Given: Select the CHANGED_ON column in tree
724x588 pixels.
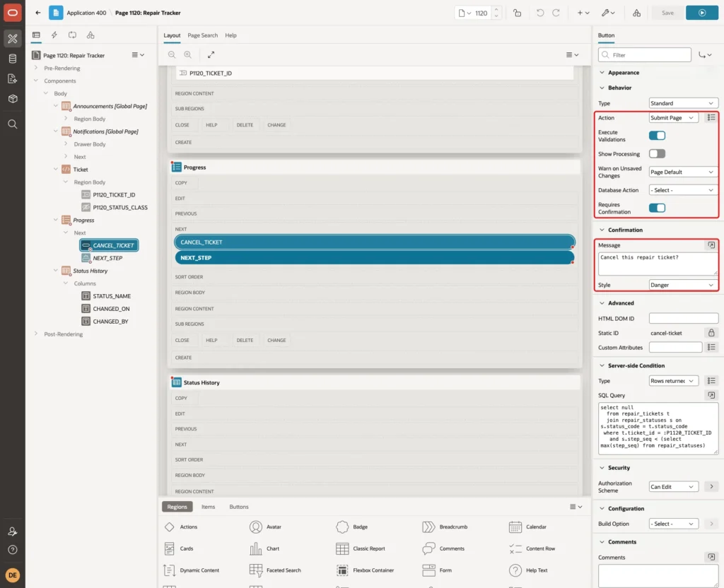Looking at the screenshot, I should [111, 309].
